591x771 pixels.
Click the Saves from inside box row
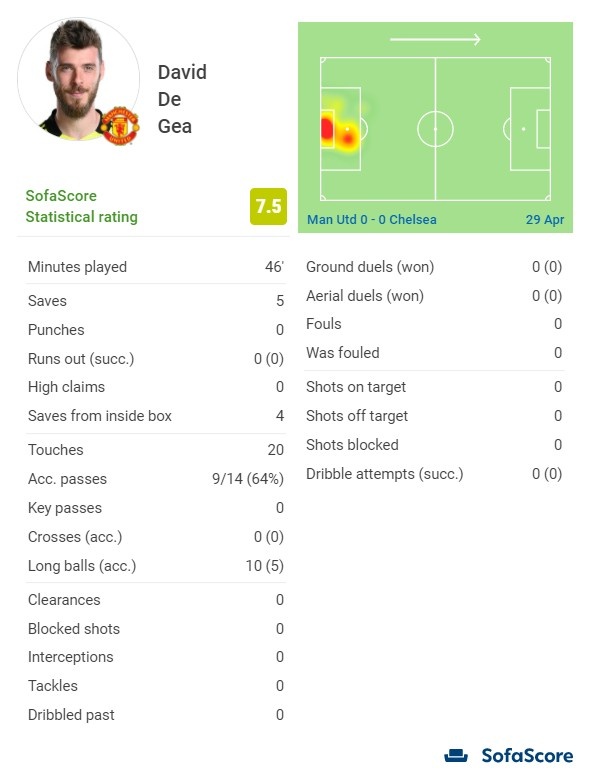[x=156, y=415]
